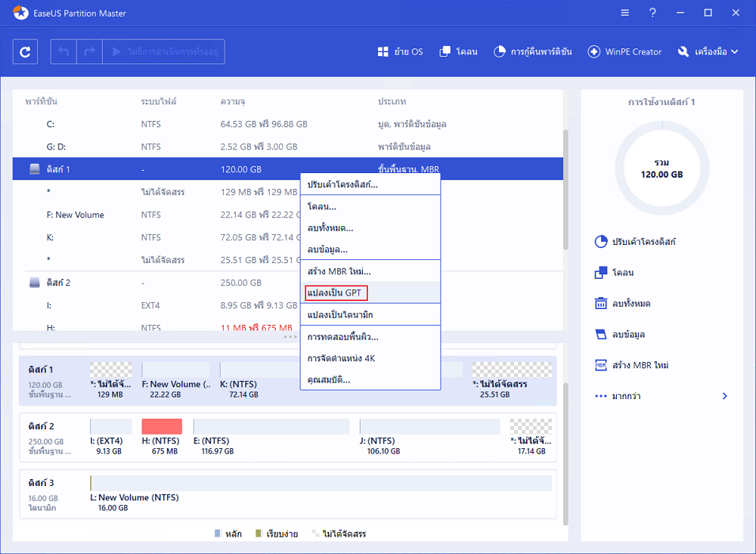This screenshot has height=554, width=756.
Task: Select แปลงเป็น GPT in context menu
Action: 370,292
